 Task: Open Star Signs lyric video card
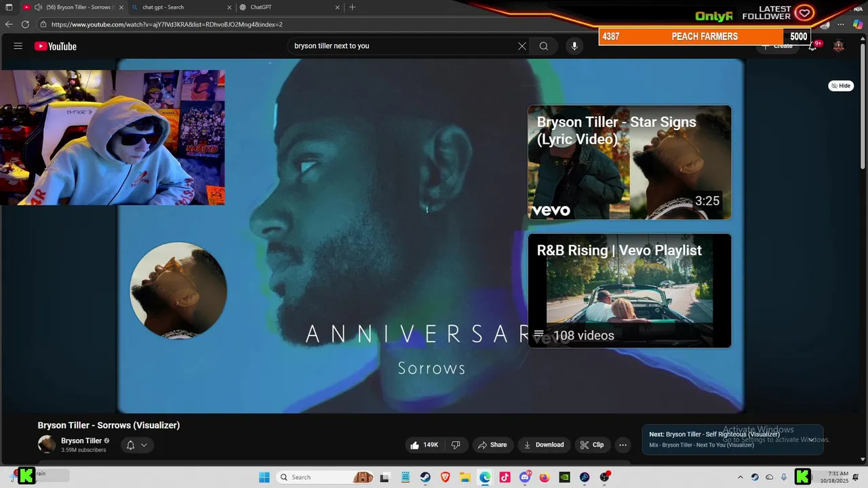629,162
